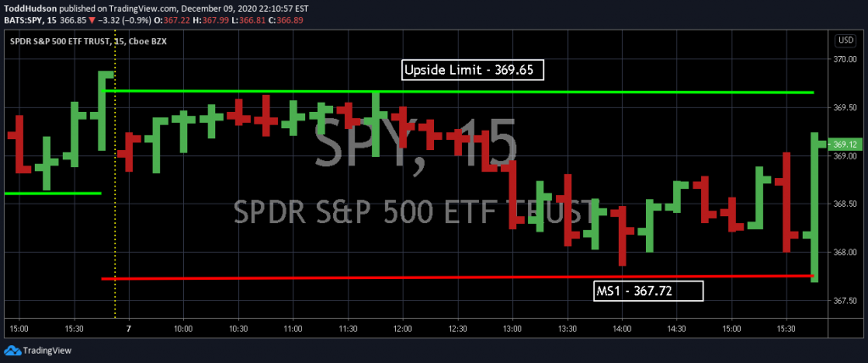The height and width of the screenshot is (363, 868).
Task: Click the TradingView logo at bottom left
Action: coord(37,350)
